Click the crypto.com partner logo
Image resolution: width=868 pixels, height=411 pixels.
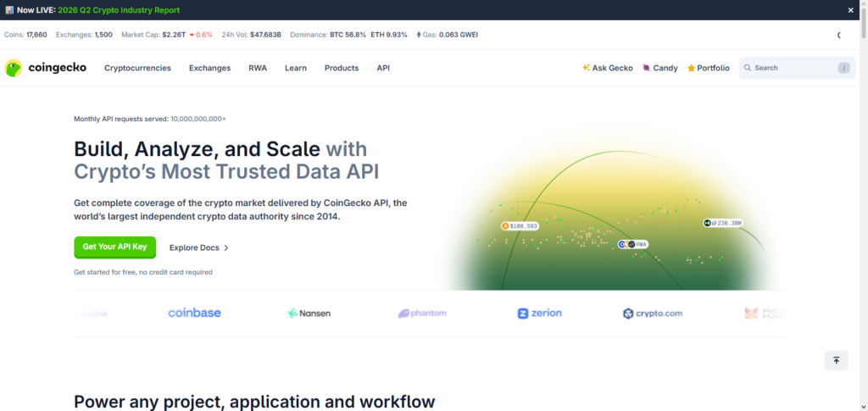tap(652, 314)
